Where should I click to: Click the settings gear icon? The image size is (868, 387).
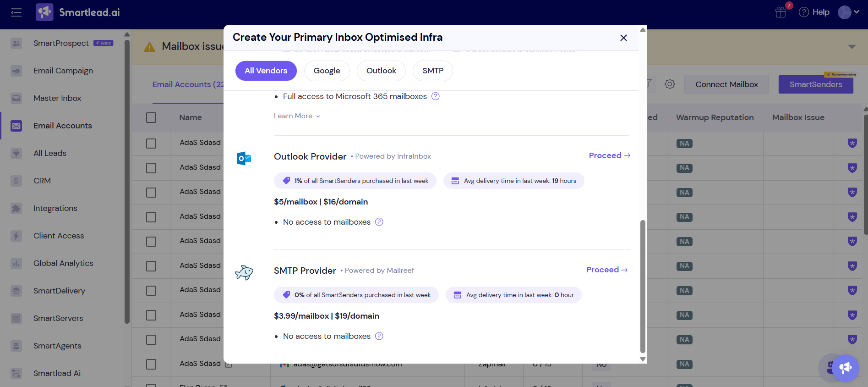tap(670, 84)
